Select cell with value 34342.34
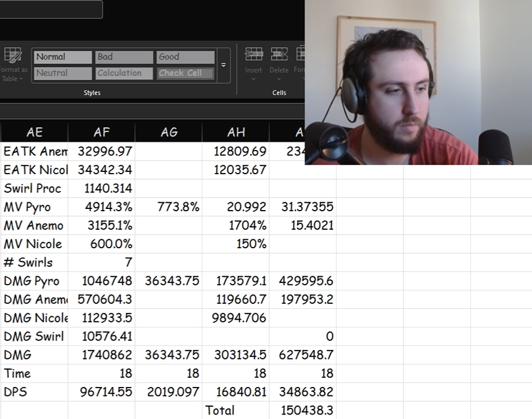 [x=102, y=170]
